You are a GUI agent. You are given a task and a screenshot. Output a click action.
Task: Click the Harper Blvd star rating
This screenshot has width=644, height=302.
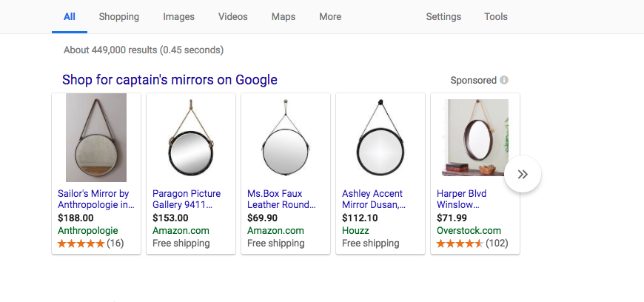[460, 243]
